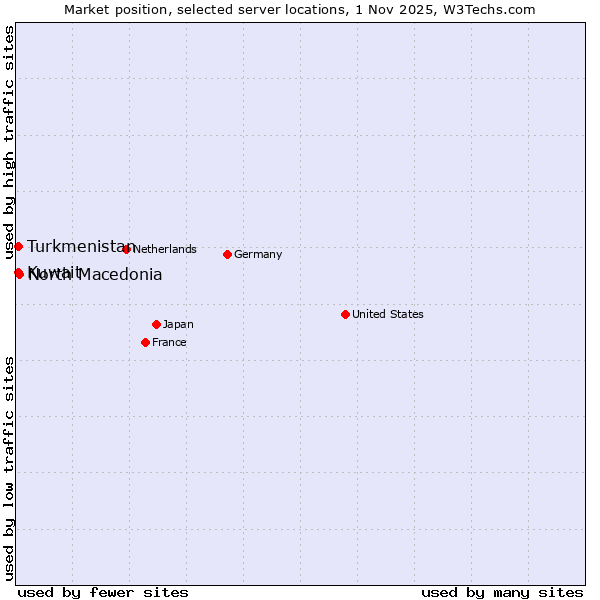Click the Germany data point marker

[x=227, y=254]
